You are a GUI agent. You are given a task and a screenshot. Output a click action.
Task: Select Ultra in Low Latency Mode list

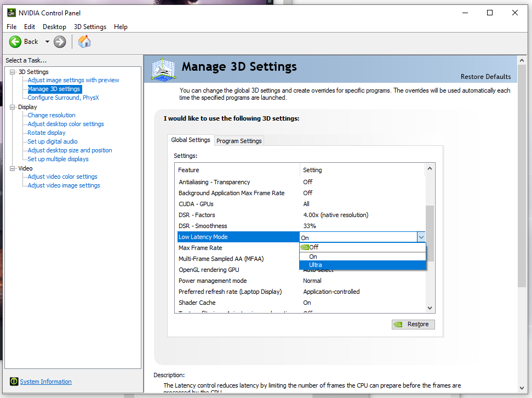pos(316,265)
